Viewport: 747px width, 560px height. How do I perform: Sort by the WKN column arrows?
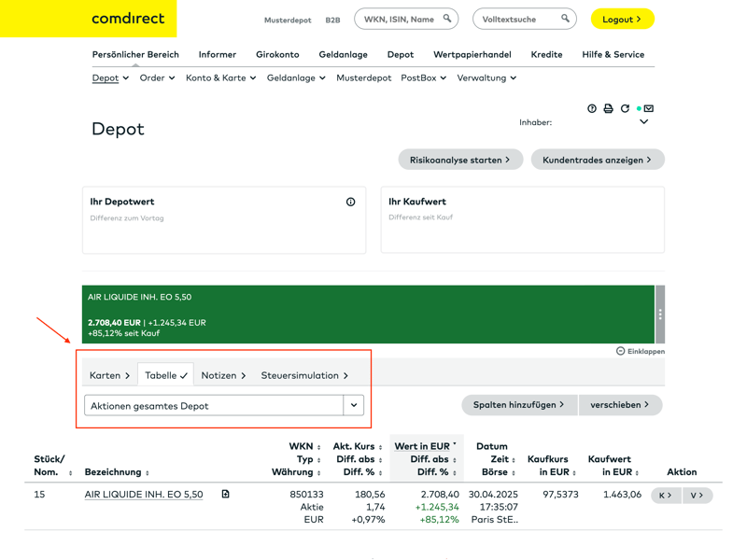[x=318, y=447]
